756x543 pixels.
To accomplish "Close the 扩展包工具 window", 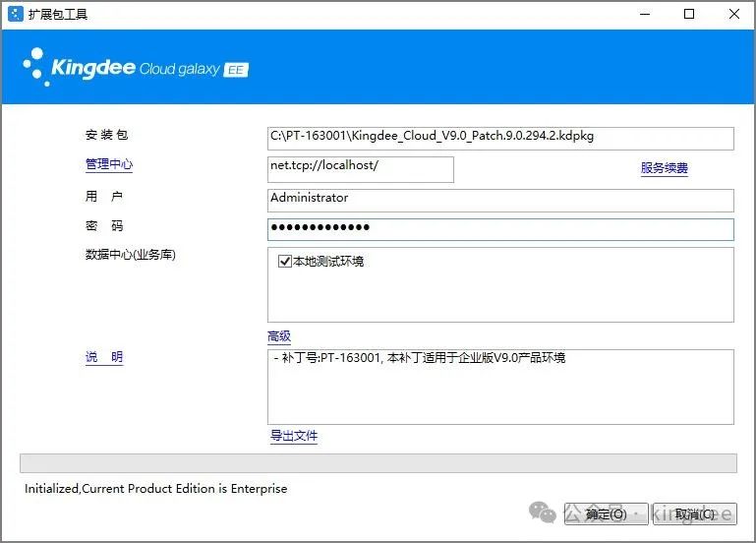I will pos(734,14).
